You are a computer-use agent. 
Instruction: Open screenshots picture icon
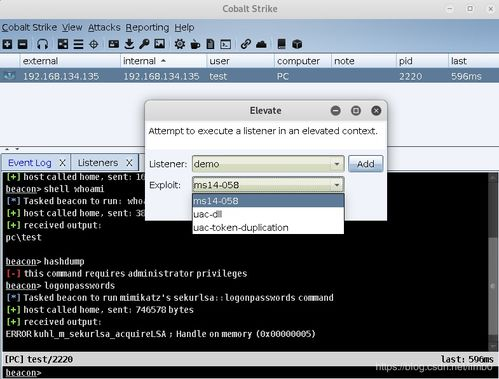pos(160,44)
